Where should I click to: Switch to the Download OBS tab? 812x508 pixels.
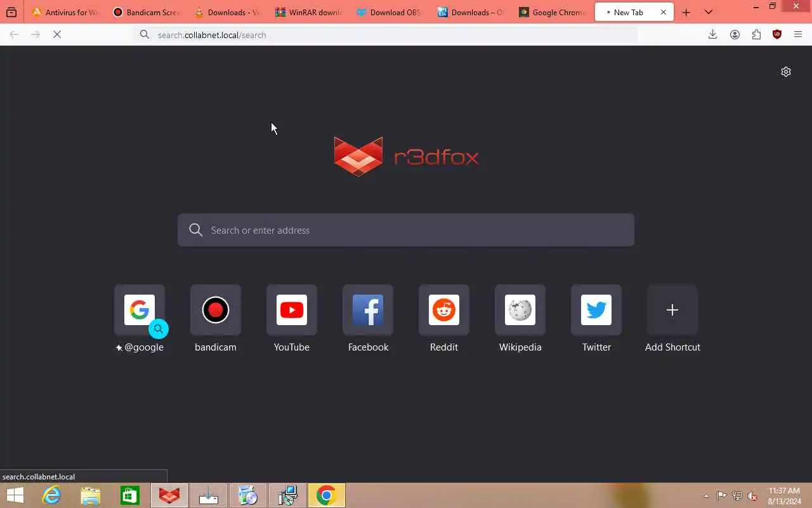[390, 12]
